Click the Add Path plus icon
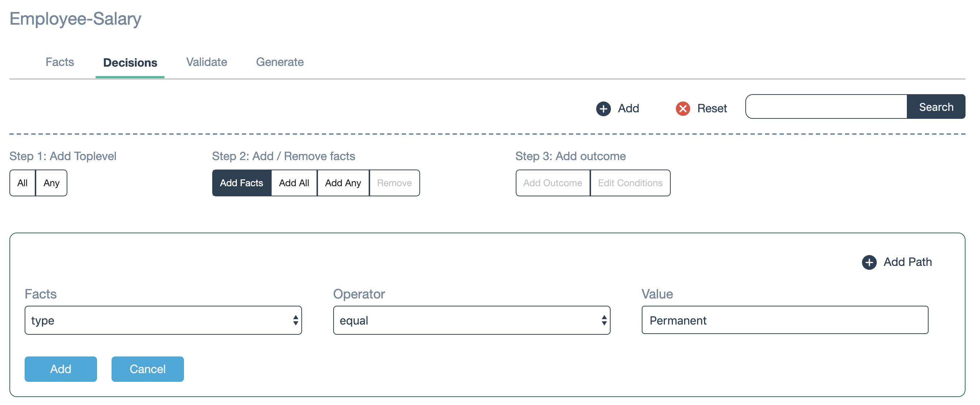 pyautogui.click(x=869, y=262)
